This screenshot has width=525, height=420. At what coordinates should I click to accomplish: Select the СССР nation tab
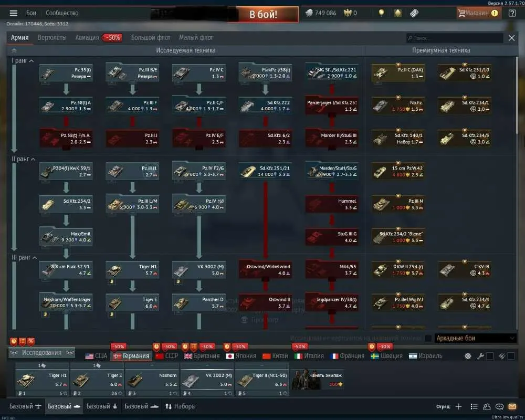[167, 356]
